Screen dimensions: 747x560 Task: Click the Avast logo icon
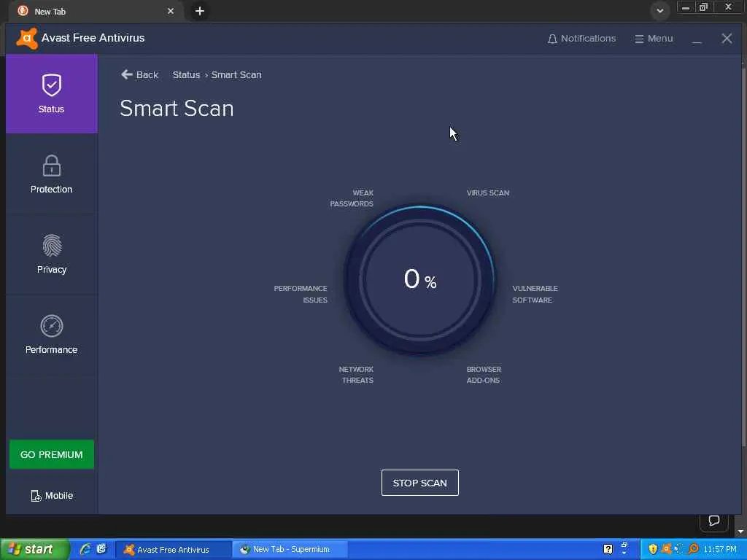(x=27, y=38)
